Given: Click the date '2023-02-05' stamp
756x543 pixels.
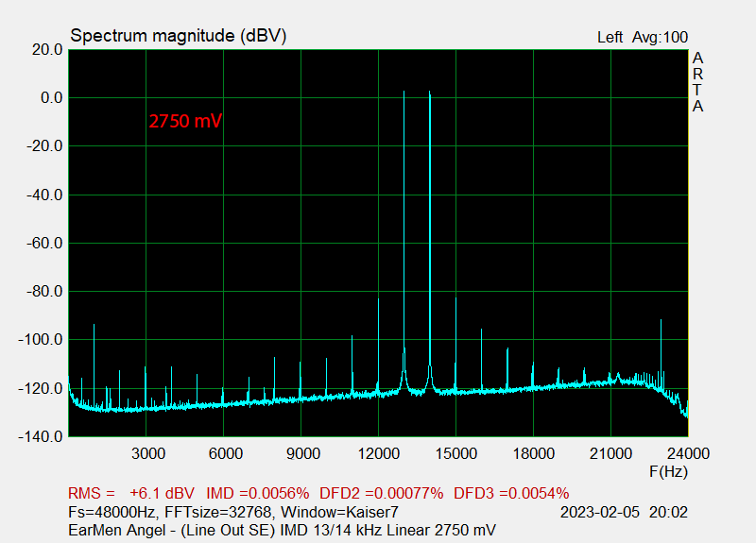Looking at the screenshot, I should point(600,512).
